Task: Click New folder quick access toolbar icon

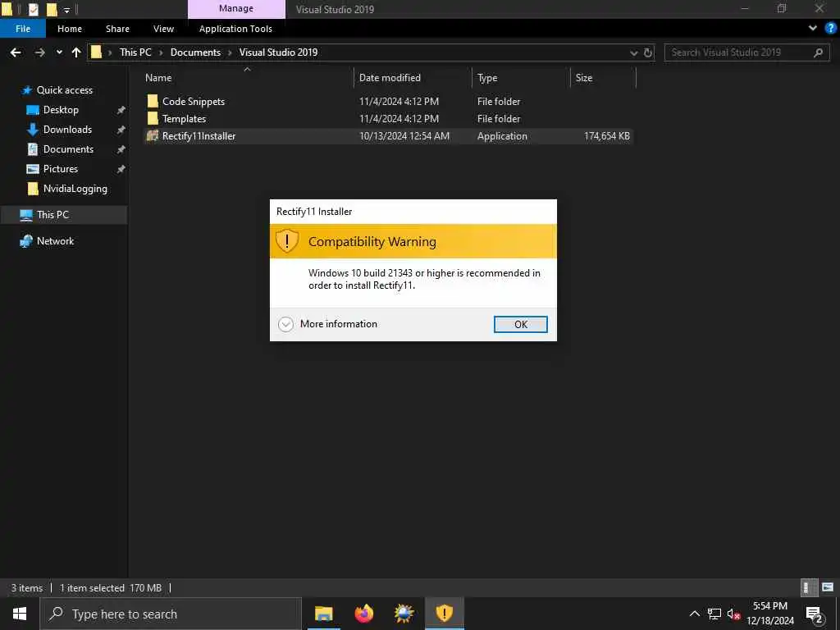Action: [x=52, y=9]
